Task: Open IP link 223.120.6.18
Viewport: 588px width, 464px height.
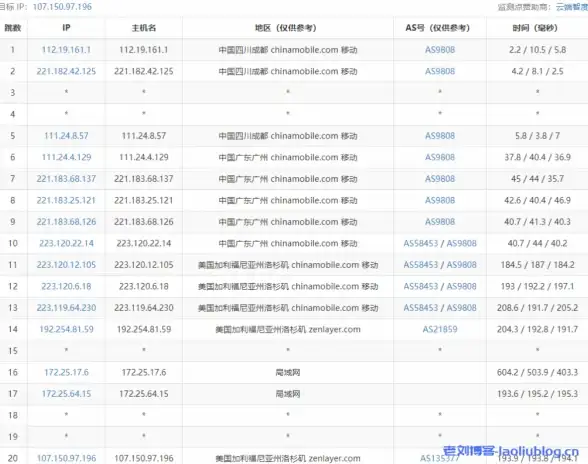Action: pyautogui.click(x=66, y=286)
